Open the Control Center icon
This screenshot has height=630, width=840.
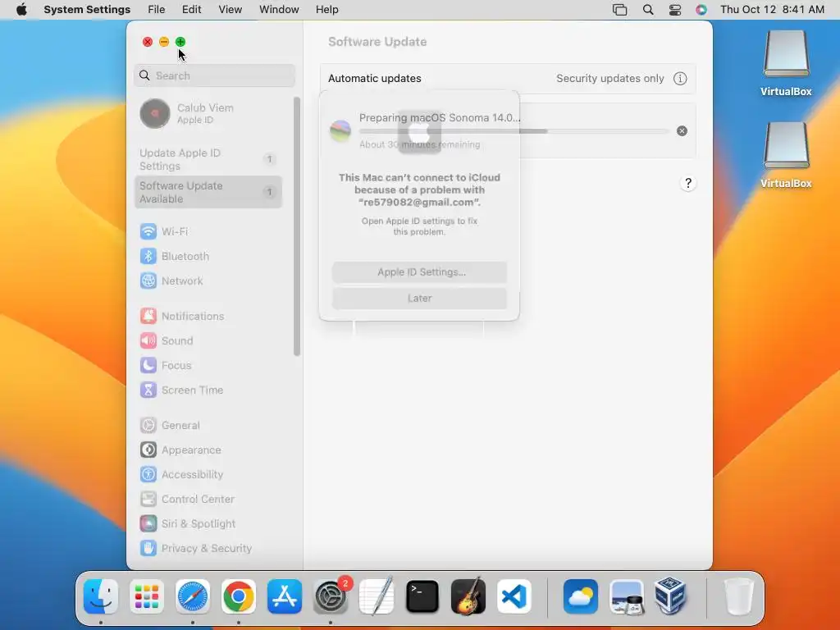(x=148, y=500)
